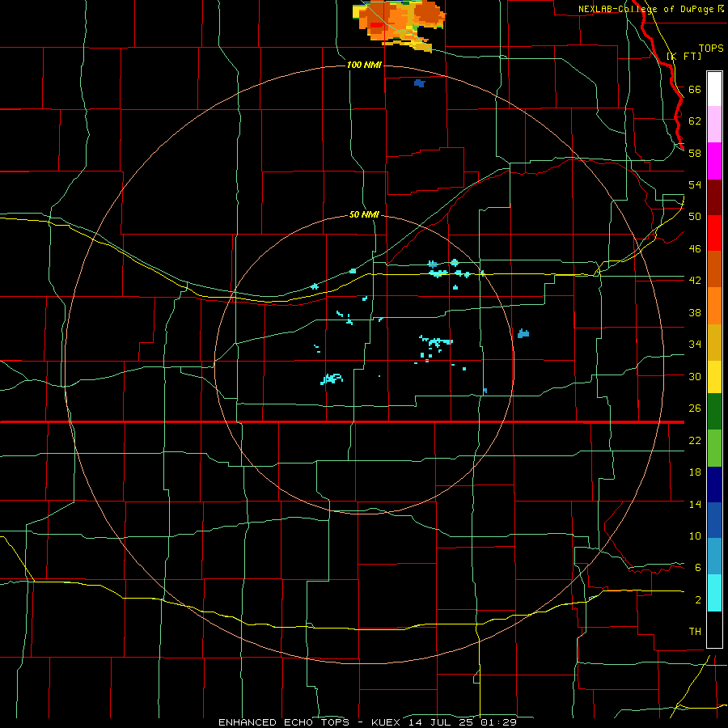This screenshot has height=728, width=728.
Task: Click the 62 value on the scale
Action: pyautogui.click(x=695, y=121)
